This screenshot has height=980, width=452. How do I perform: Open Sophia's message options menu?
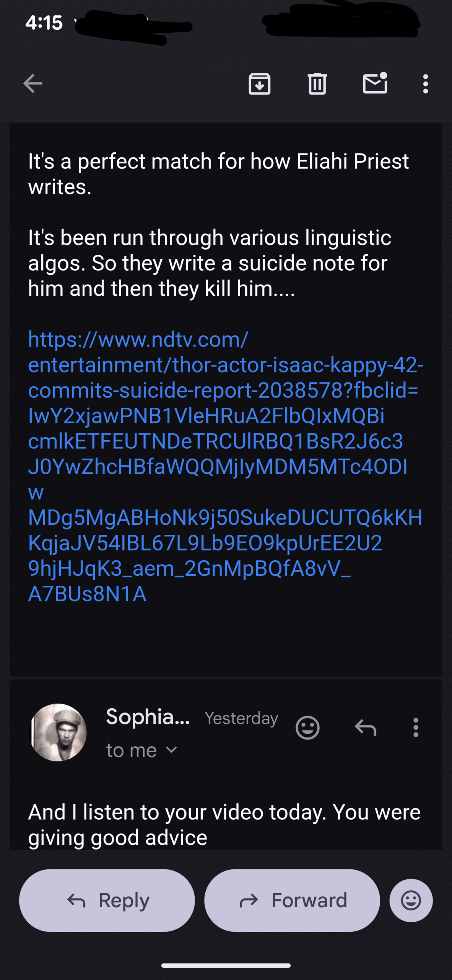416,727
